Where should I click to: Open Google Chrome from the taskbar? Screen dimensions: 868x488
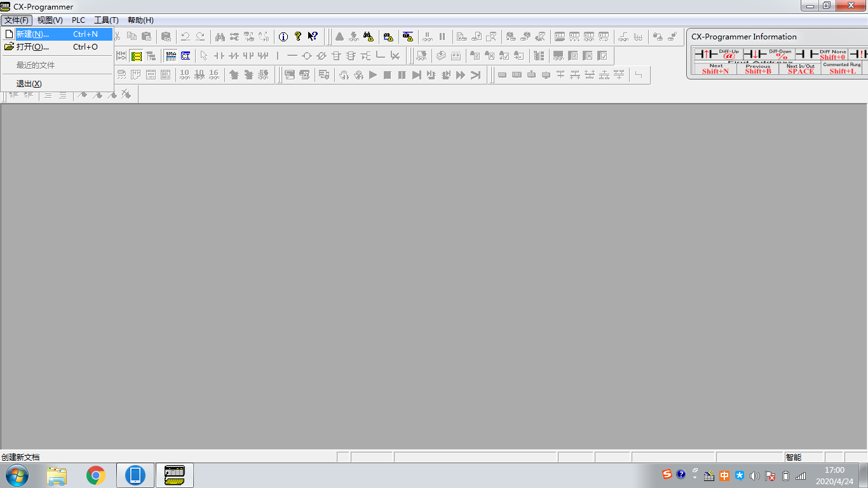coord(96,475)
